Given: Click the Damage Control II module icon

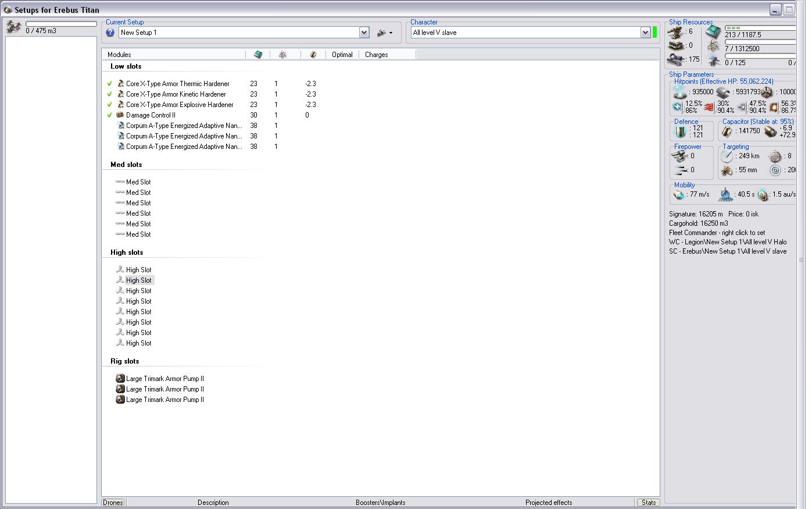Looking at the screenshot, I should coord(120,115).
